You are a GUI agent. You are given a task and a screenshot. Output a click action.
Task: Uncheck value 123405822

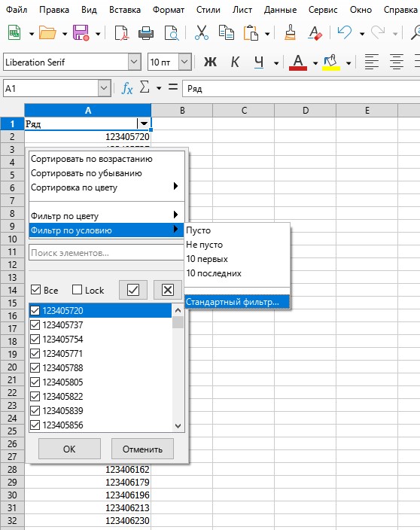[x=35, y=396]
